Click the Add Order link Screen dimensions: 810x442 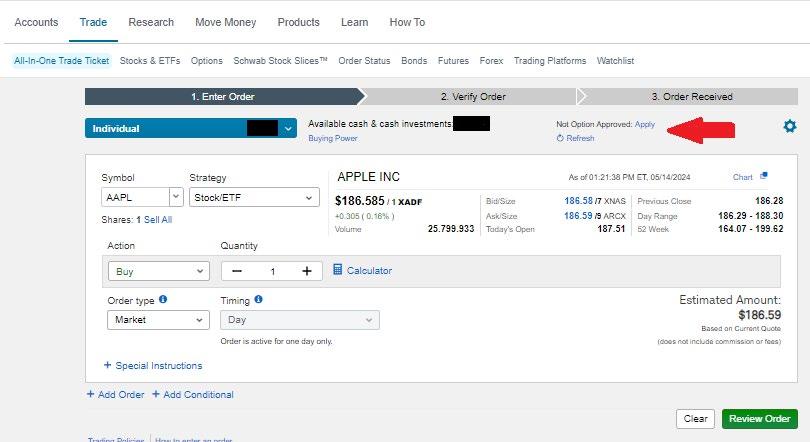(x=121, y=394)
